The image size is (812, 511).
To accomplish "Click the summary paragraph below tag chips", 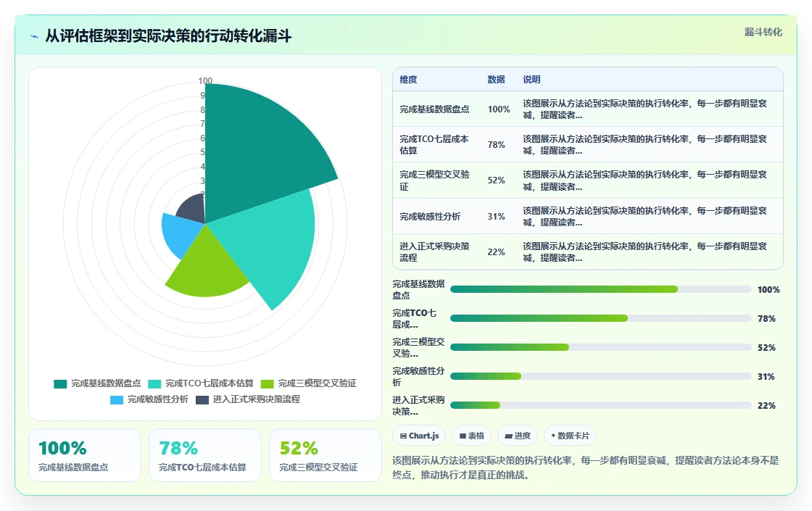I will [586, 468].
